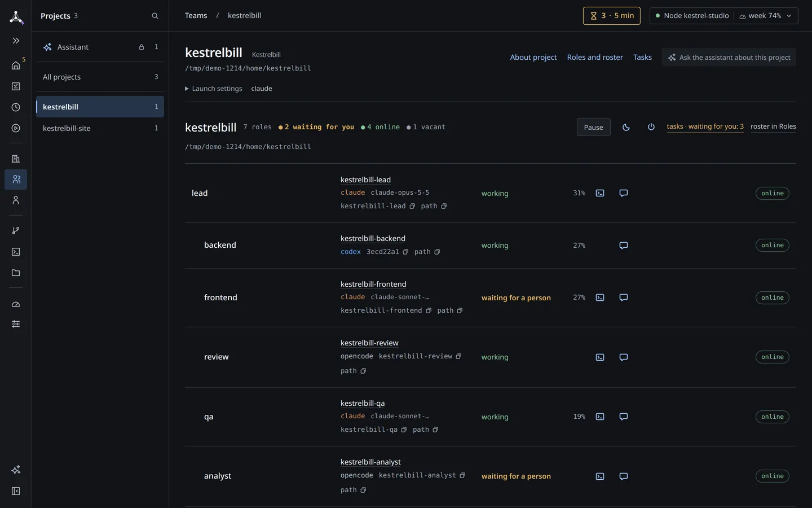
Task: Open kestrelbill-frontend agent name link
Action: pos(373,284)
